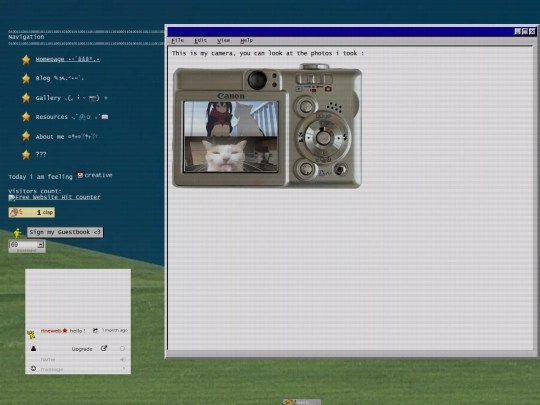Screen dimensions: 540x405
Task: Click the message input field
Action: tap(79, 369)
